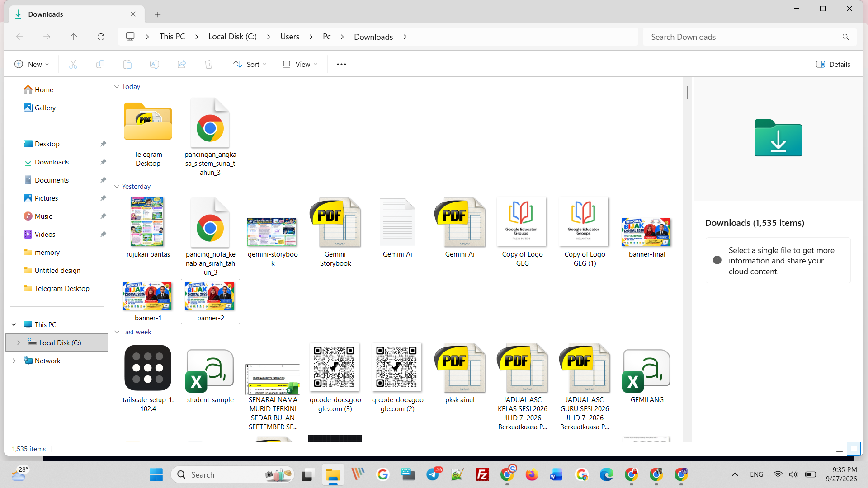Image resolution: width=868 pixels, height=488 pixels.
Task: Click the Forward navigation arrow
Action: tap(47, 37)
